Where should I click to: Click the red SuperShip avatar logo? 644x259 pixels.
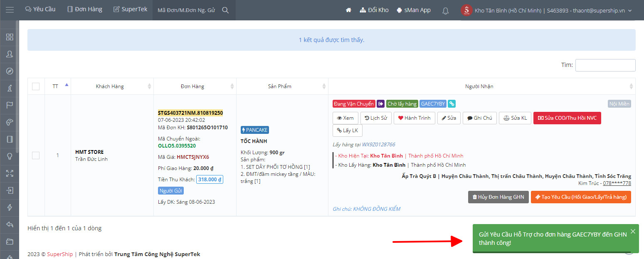(x=466, y=10)
